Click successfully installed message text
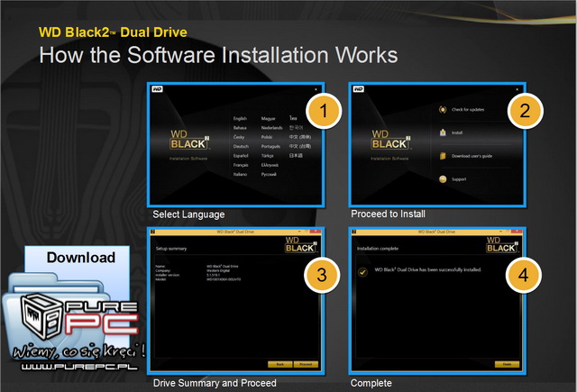Viewport: 577px width, 392px height. click(427, 269)
